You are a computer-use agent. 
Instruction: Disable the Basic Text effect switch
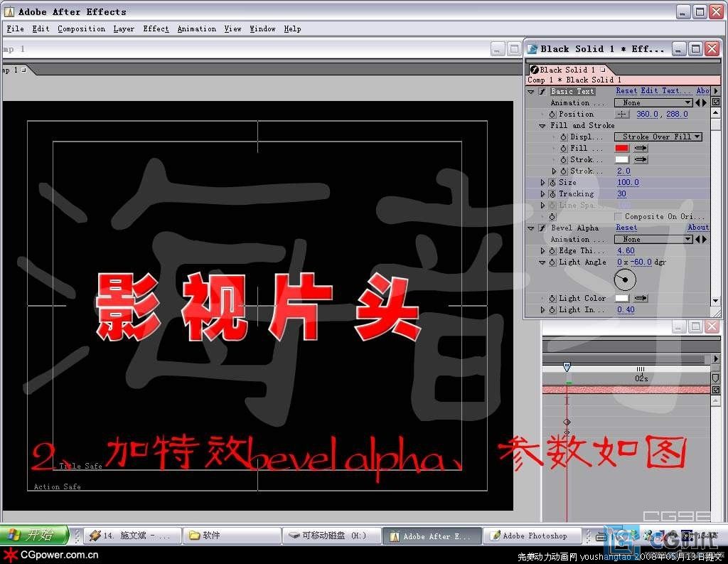point(542,92)
